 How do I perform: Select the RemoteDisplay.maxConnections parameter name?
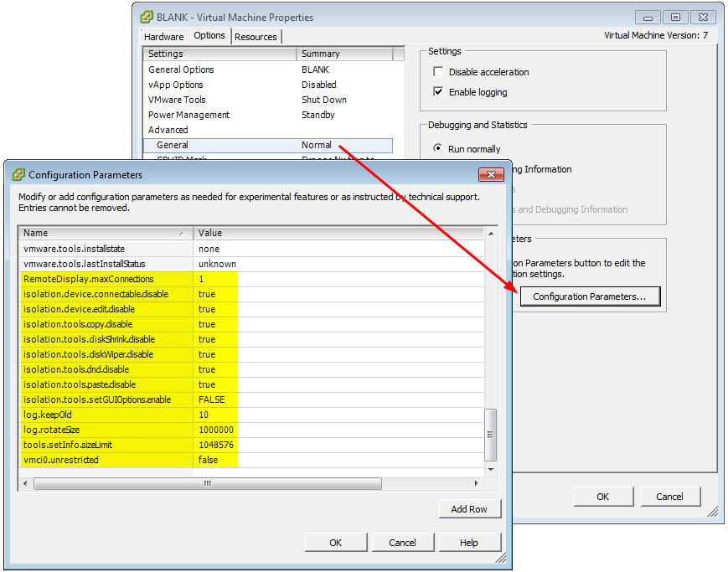88,279
